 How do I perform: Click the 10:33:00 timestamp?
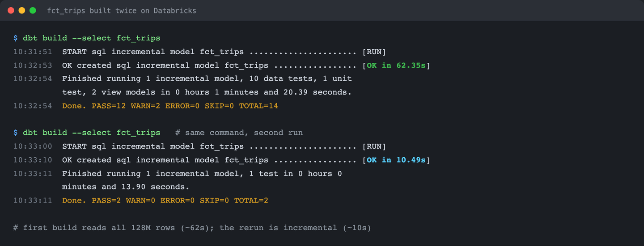coord(33,146)
